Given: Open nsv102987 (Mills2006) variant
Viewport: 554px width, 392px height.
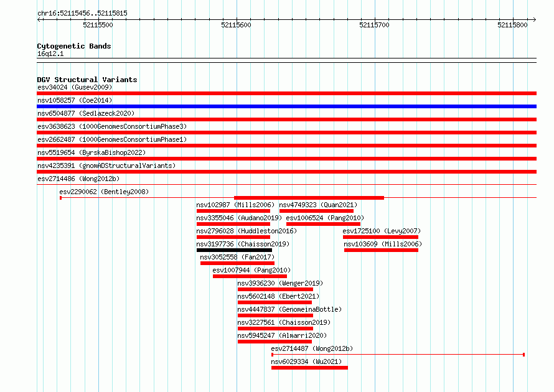Looking at the screenshot, I should [235, 205].
